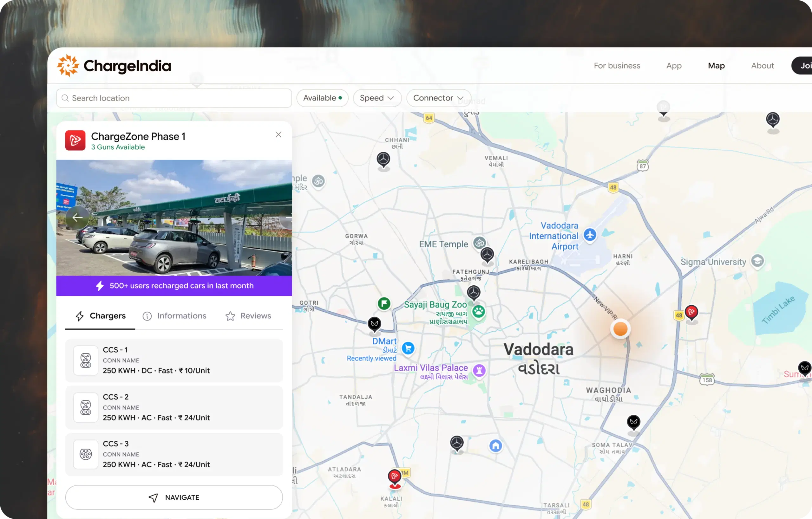Expand the Connector filter dropdown

[438, 98]
